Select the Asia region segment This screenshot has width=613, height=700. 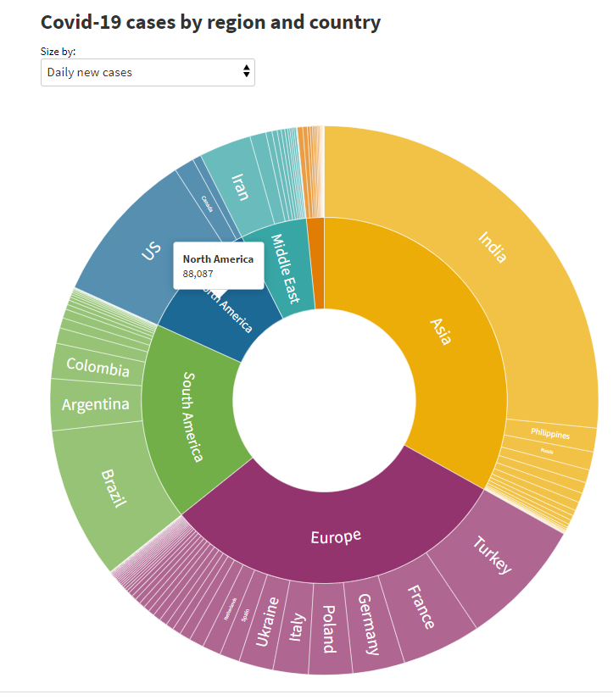coord(441,331)
